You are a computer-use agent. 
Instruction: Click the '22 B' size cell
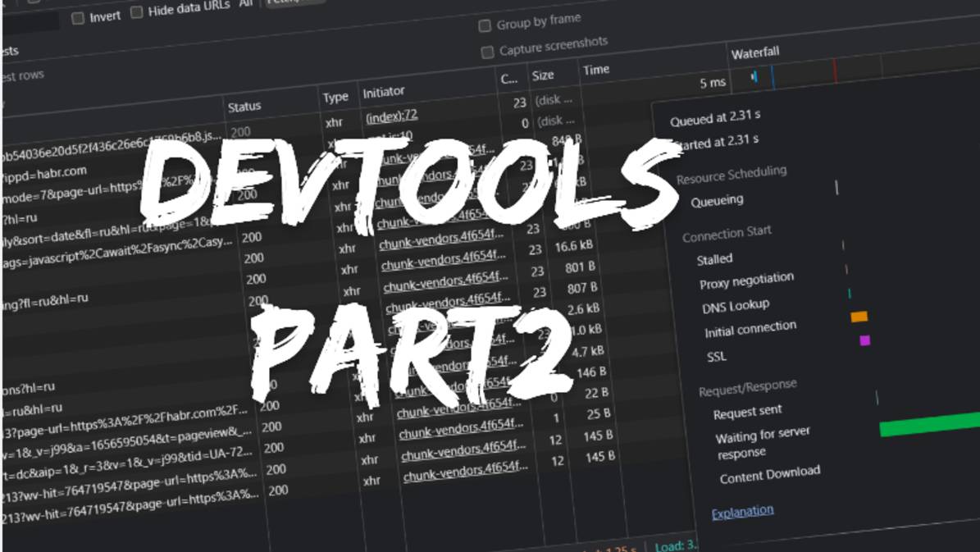click(596, 394)
